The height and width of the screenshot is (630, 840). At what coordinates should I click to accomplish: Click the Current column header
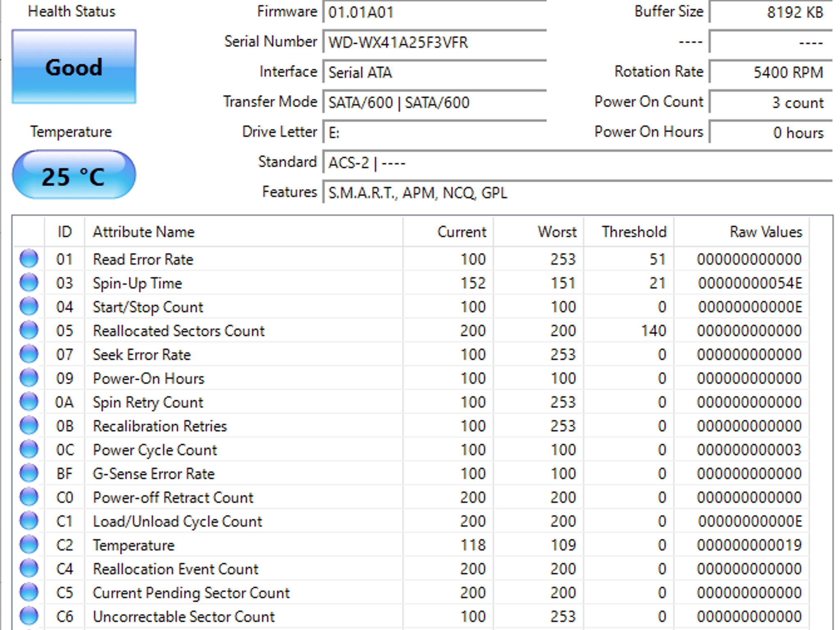point(448,232)
